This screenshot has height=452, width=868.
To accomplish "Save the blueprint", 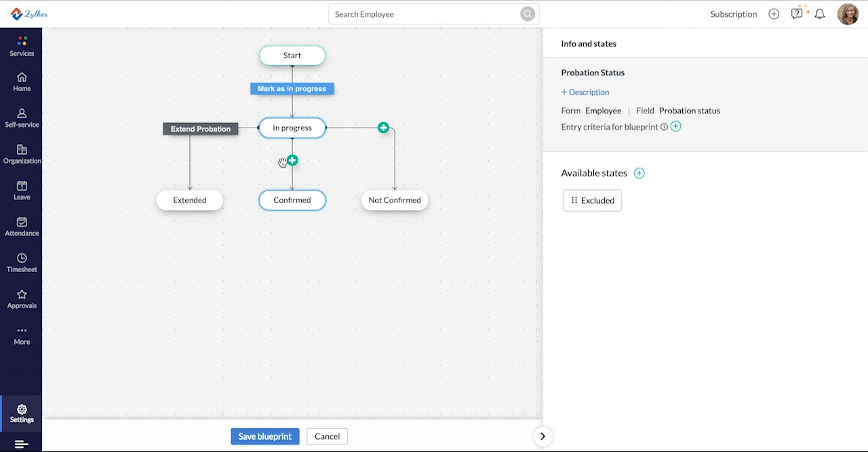I will click(x=265, y=436).
